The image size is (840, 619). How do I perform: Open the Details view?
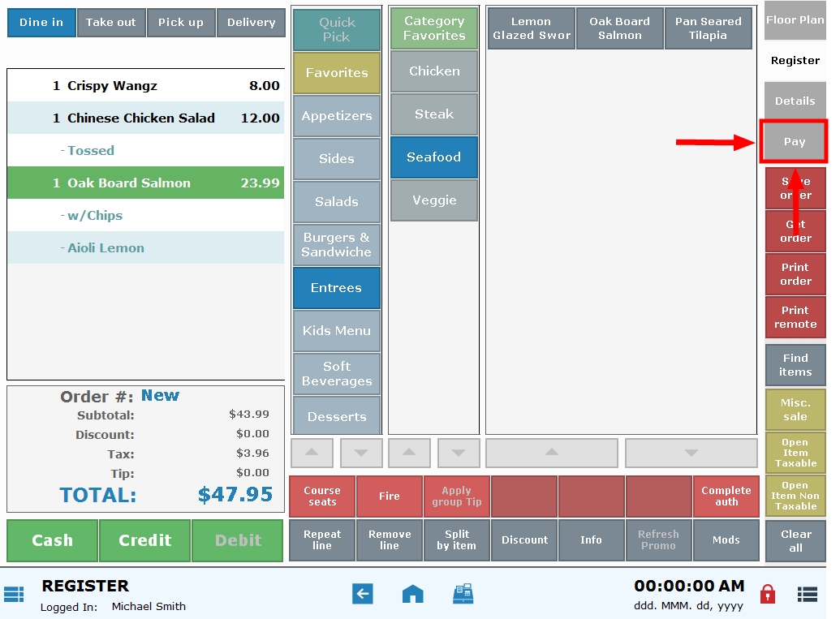[795, 101]
